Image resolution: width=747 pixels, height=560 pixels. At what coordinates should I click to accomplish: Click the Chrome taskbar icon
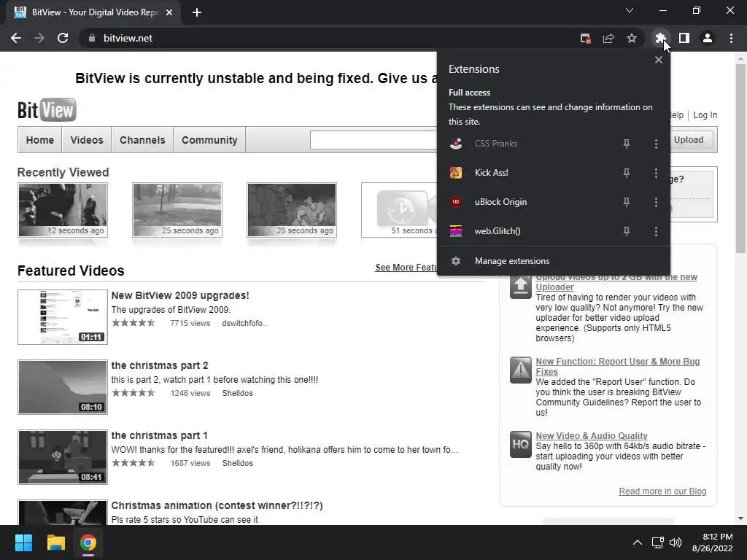pyautogui.click(x=88, y=542)
